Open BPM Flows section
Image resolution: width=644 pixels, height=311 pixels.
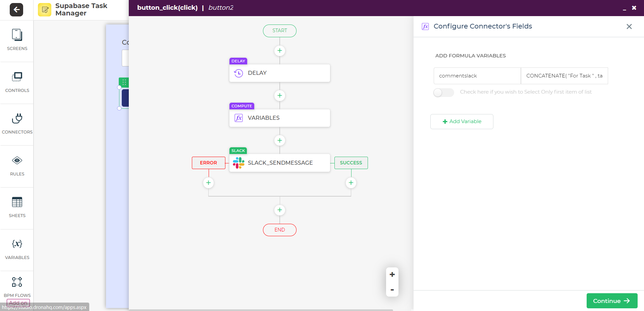coord(17,287)
